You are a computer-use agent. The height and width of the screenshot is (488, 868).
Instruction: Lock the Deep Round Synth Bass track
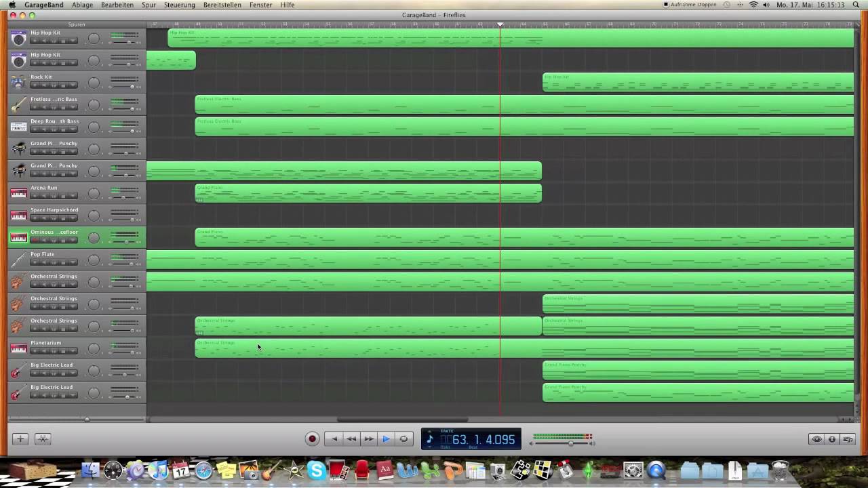point(63,129)
